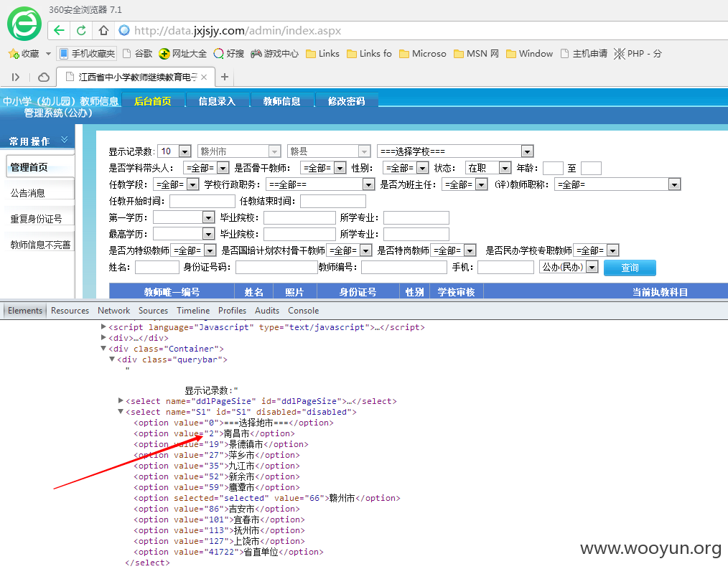Open 学校行政职务 dropdown
The height and width of the screenshot is (569, 728).
320,184
